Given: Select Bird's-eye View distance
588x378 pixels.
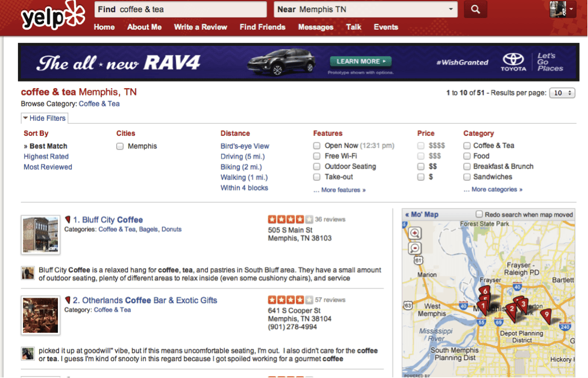Looking at the screenshot, I should tap(245, 146).
